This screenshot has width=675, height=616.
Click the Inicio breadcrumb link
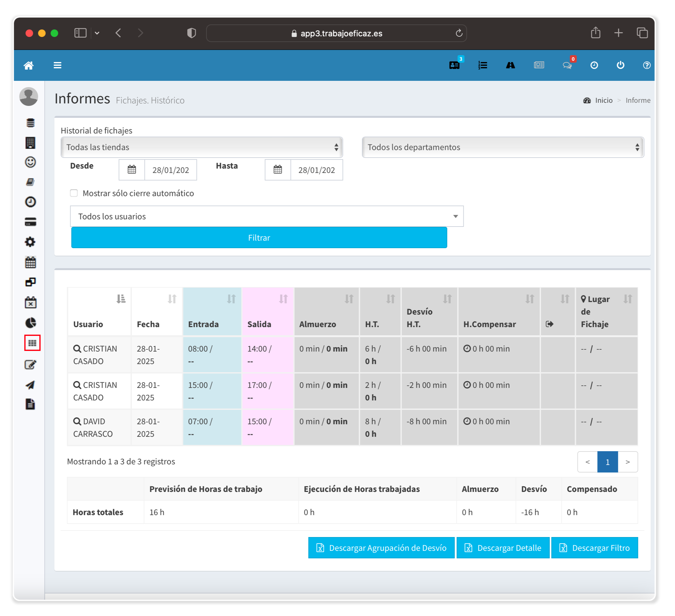pyautogui.click(x=603, y=100)
